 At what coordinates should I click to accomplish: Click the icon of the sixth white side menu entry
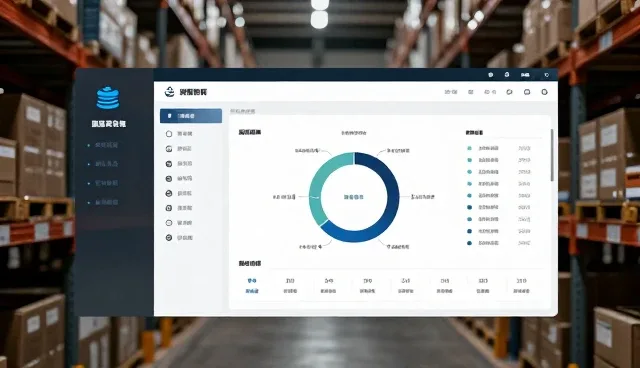point(169,193)
